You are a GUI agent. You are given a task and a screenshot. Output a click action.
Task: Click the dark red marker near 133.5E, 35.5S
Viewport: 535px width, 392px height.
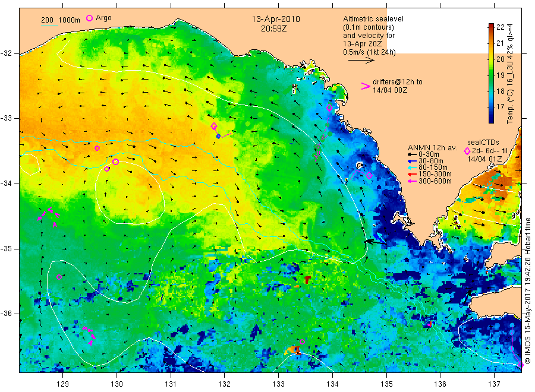point(307,280)
